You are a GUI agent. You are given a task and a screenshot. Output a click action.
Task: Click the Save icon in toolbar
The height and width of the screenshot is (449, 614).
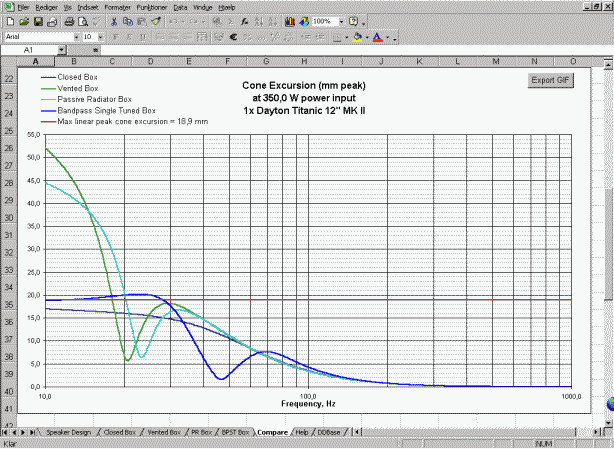(x=37, y=21)
